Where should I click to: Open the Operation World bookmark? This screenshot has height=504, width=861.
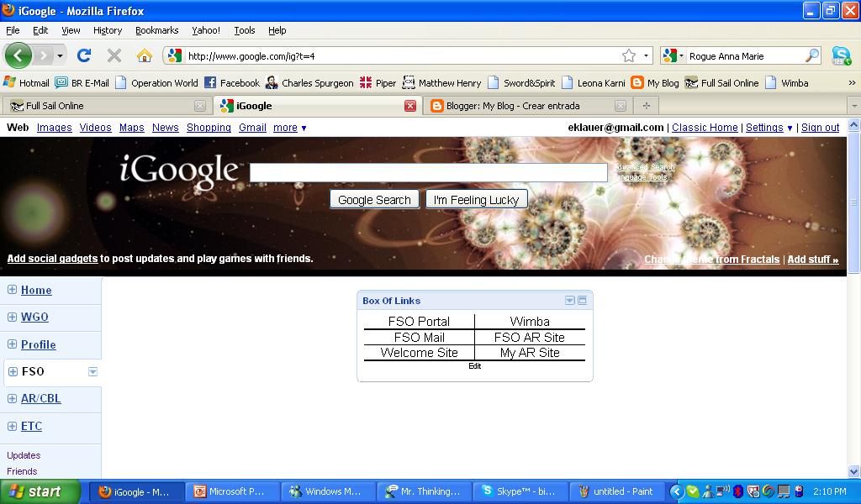point(157,83)
